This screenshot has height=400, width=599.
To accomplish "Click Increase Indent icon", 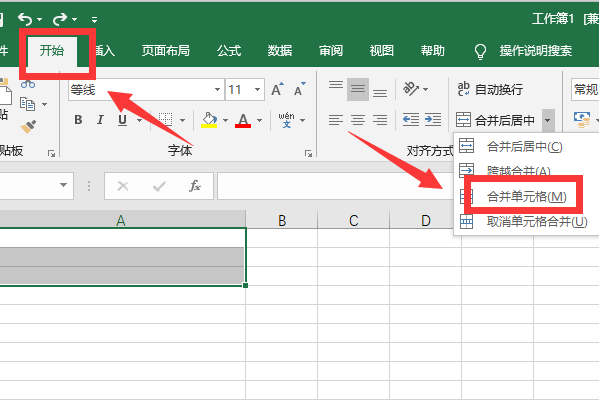I will pos(433,120).
